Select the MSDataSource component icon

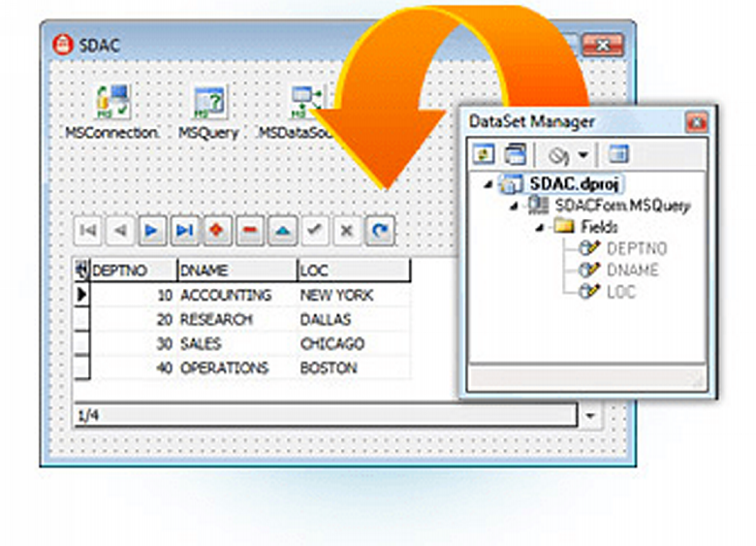307,102
